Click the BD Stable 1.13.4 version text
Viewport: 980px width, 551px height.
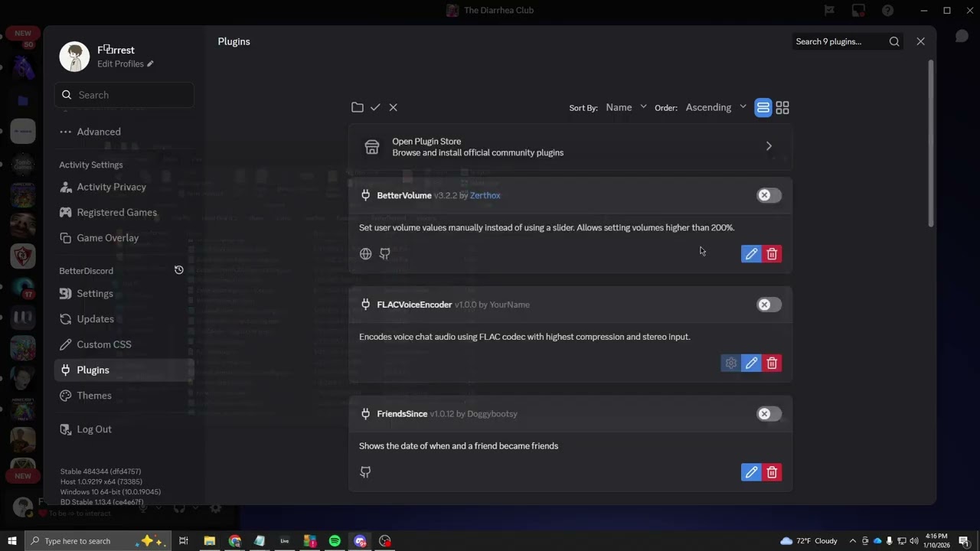coord(102,502)
